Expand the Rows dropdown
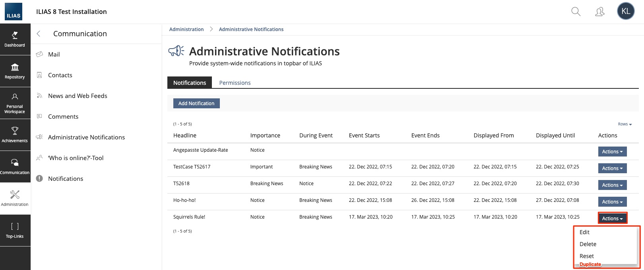The width and height of the screenshot is (644, 270). click(x=625, y=124)
